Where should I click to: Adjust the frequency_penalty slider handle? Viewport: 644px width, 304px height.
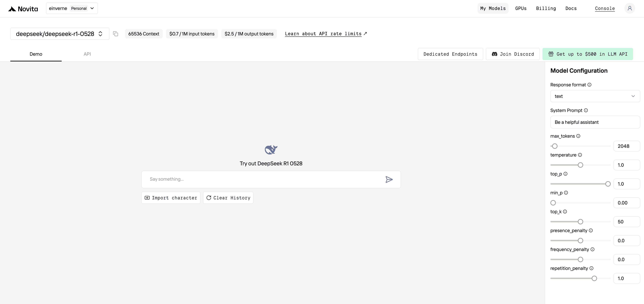[580, 260]
